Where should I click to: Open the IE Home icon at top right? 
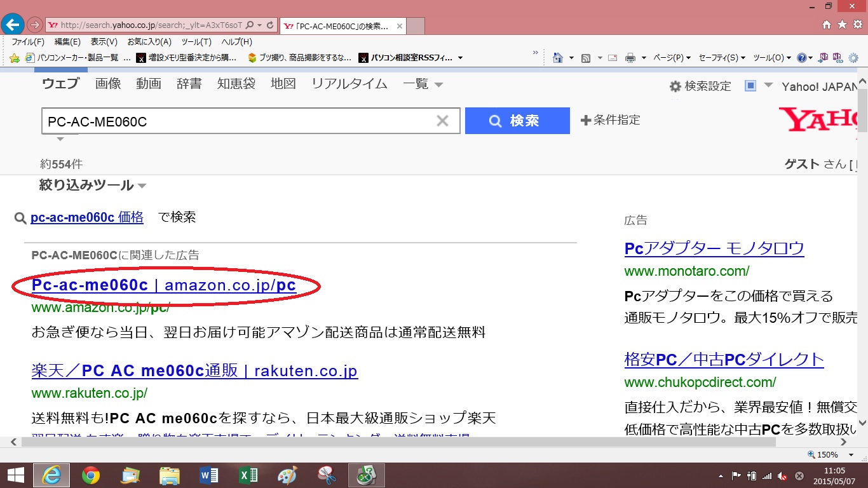point(827,25)
